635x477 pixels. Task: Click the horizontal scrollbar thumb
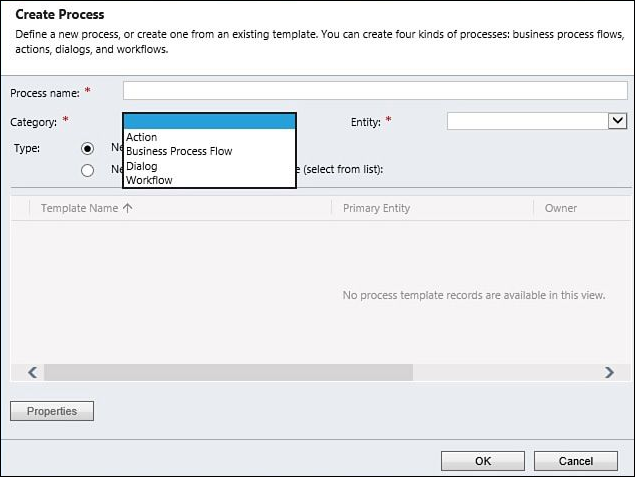coord(228,372)
